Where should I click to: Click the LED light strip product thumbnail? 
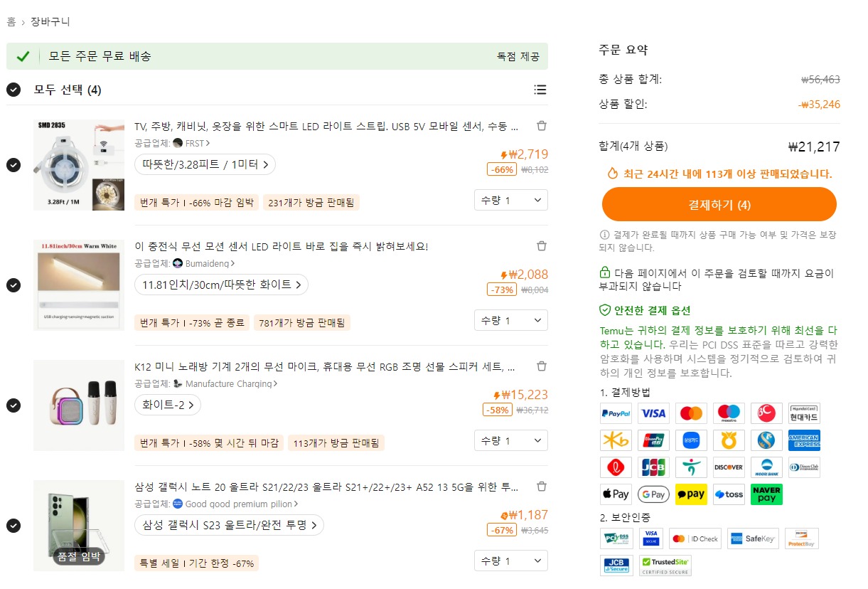click(79, 165)
